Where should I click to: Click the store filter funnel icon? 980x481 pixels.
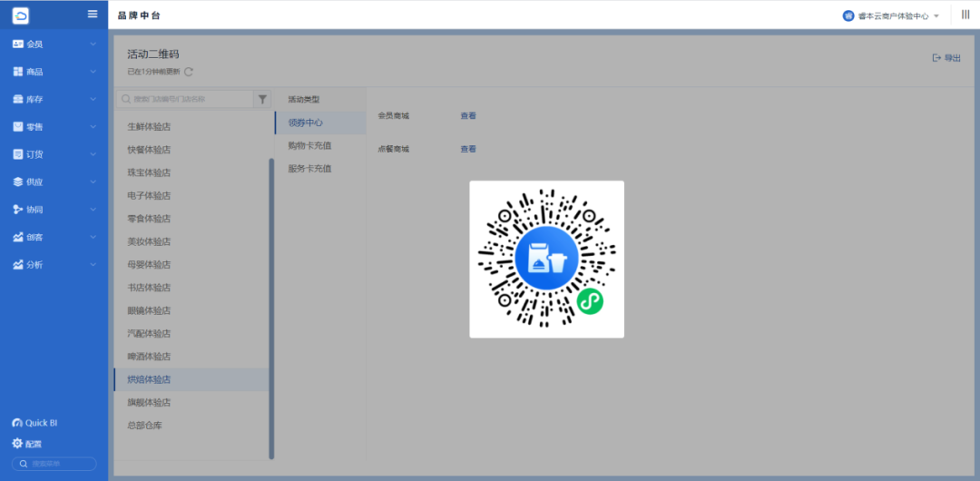pyautogui.click(x=262, y=99)
